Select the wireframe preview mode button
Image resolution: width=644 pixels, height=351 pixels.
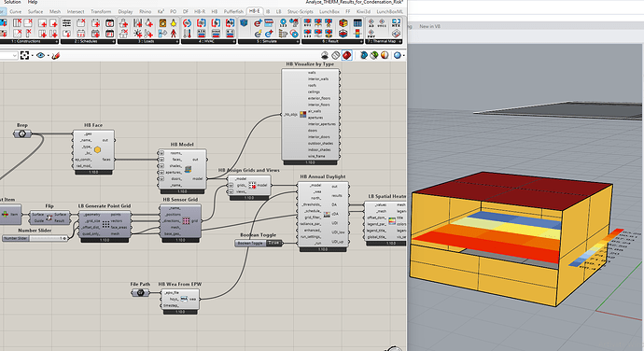tap(336, 55)
